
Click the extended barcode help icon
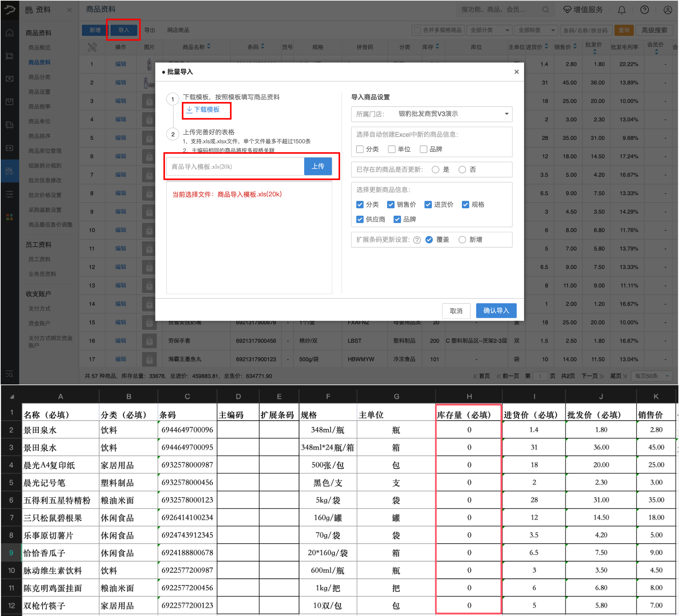416,240
